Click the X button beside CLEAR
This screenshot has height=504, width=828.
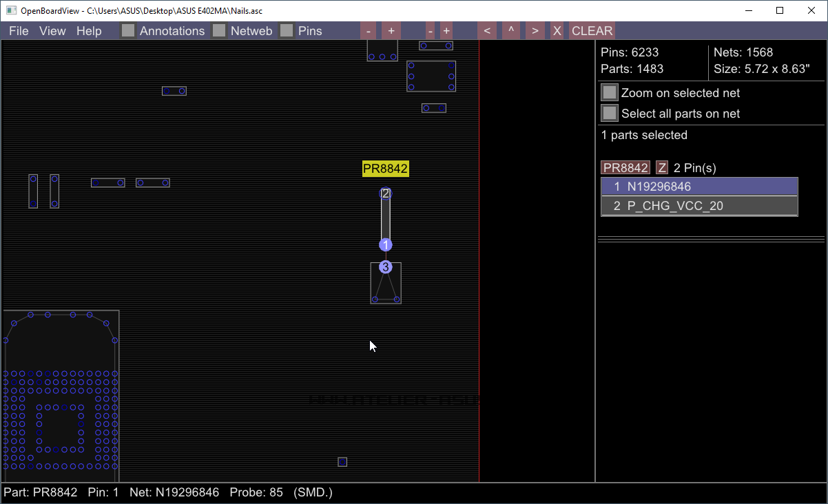pyautogui.click(x=557, y=31)
